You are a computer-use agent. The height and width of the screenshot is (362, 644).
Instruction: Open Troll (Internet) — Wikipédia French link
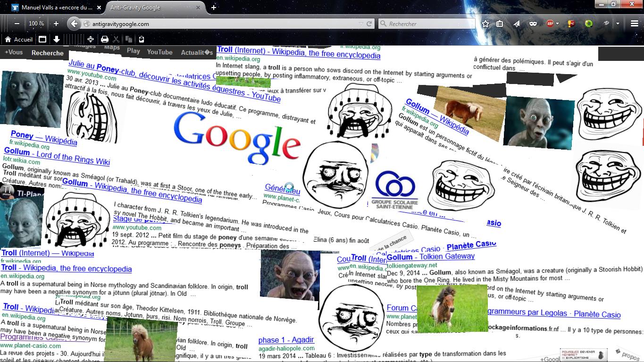click(x=47, y=253)
